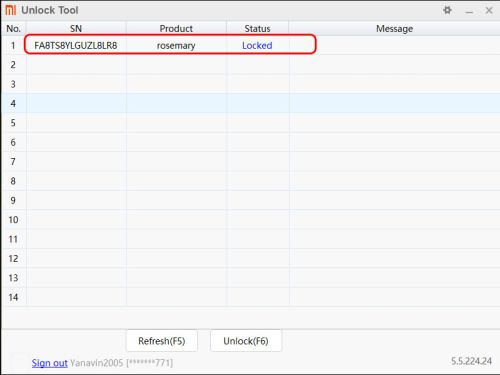Click the Yanavin2005 account name
Viewport: 500px width, 375px height.
97,363
